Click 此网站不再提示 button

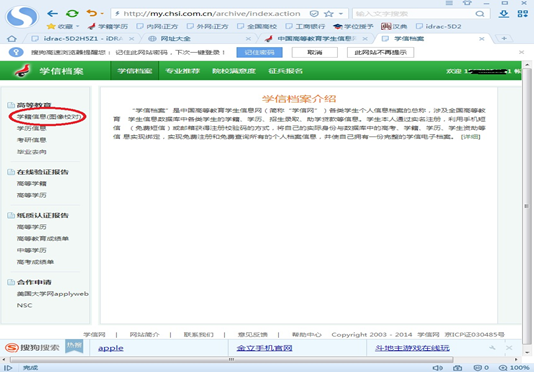point(380,52)
